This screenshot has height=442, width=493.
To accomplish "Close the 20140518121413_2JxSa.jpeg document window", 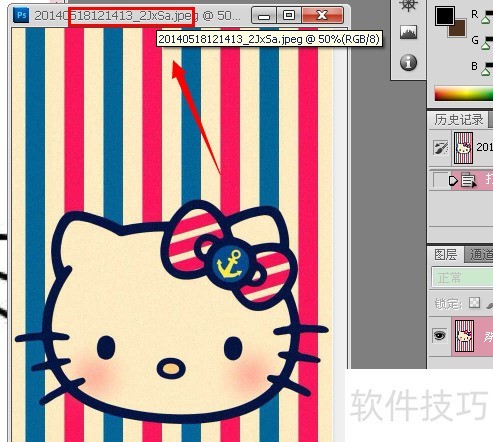I will pyautogui.click(x=322, y=15).
